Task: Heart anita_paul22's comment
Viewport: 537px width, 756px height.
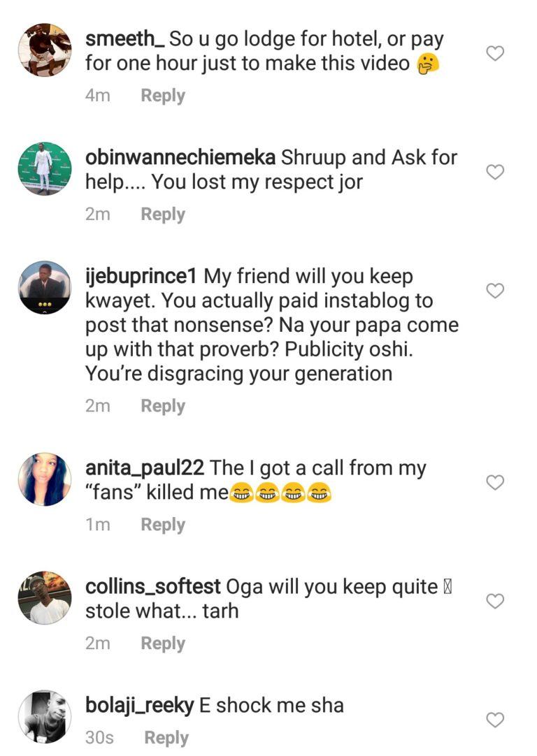Action: coord(495,482)
